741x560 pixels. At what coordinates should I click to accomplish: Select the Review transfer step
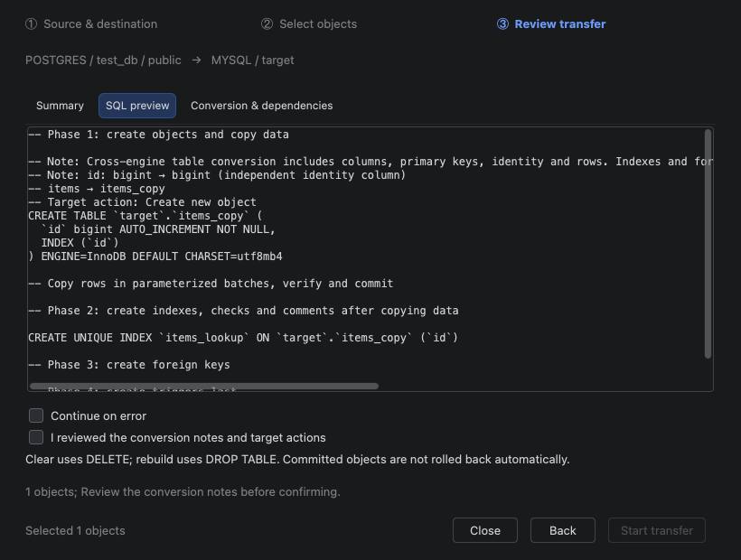click(551, 24)
